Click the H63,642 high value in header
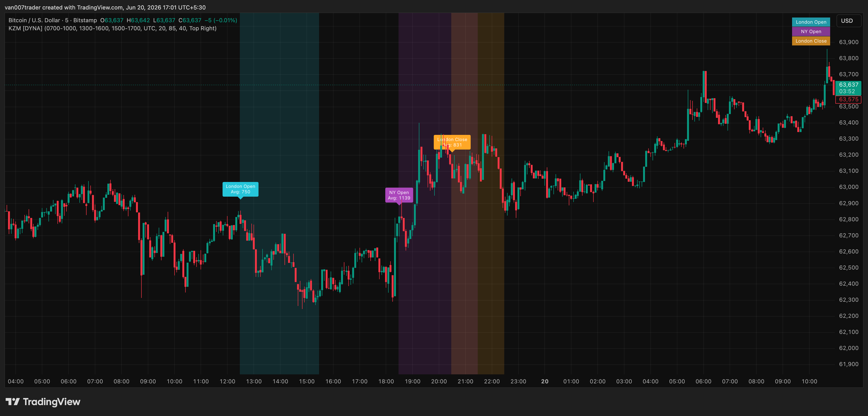The image size is (868, 416). pos(138,20)
